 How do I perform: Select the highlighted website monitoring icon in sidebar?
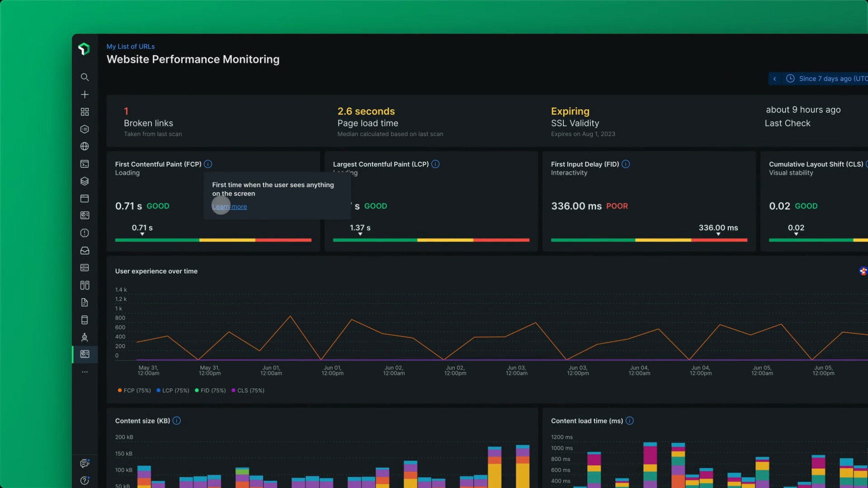click(x=85, y=354)
